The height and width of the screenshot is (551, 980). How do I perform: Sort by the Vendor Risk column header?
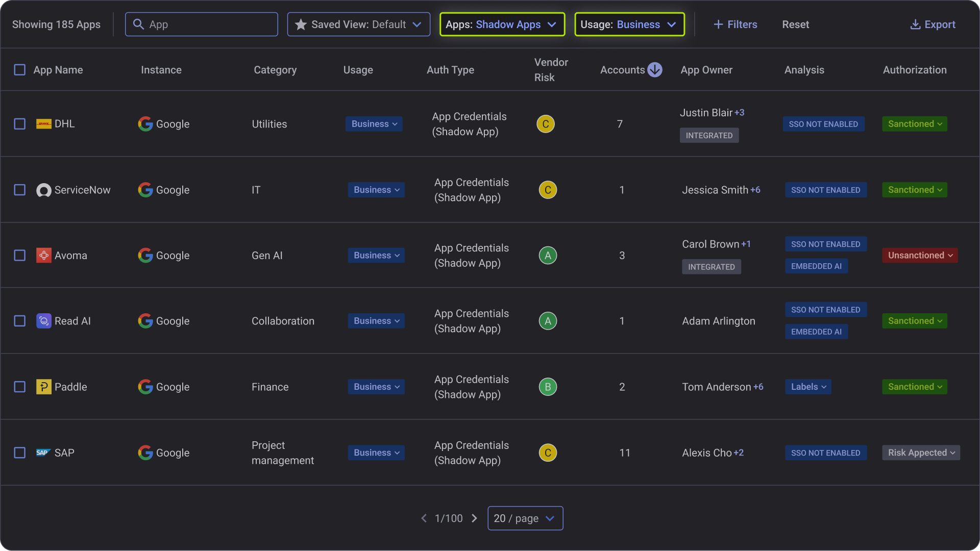click(x=551, y=70)
